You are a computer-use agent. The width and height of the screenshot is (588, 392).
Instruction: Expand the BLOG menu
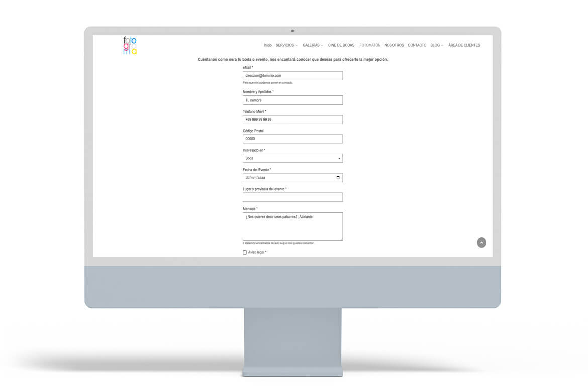click(x=436, y=45)
